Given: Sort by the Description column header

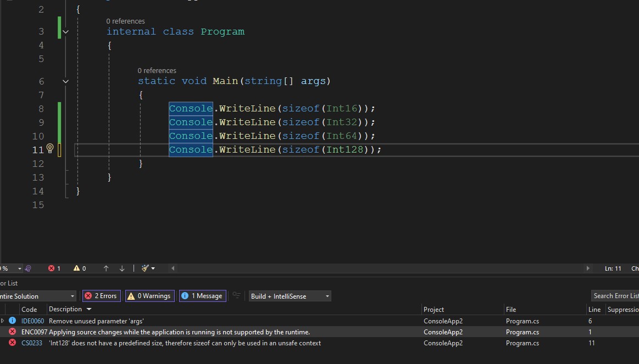Looking at the screenshot, I should pos(65,309).
